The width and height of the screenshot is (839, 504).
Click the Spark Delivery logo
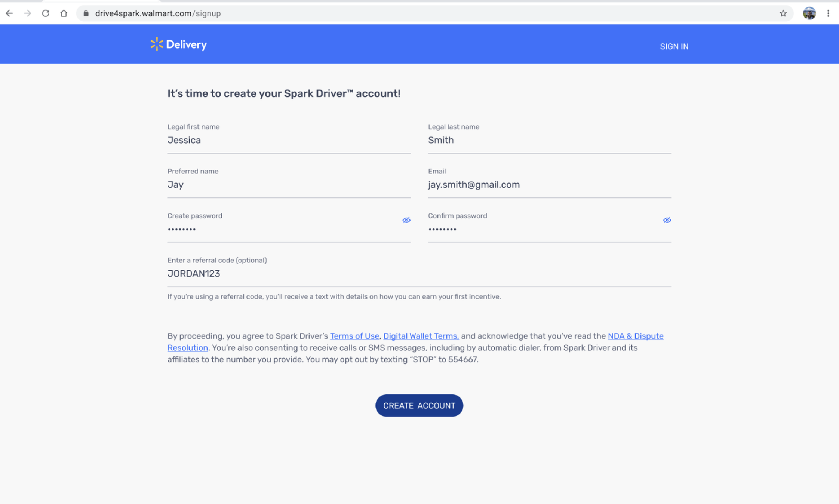coord(178,44)
